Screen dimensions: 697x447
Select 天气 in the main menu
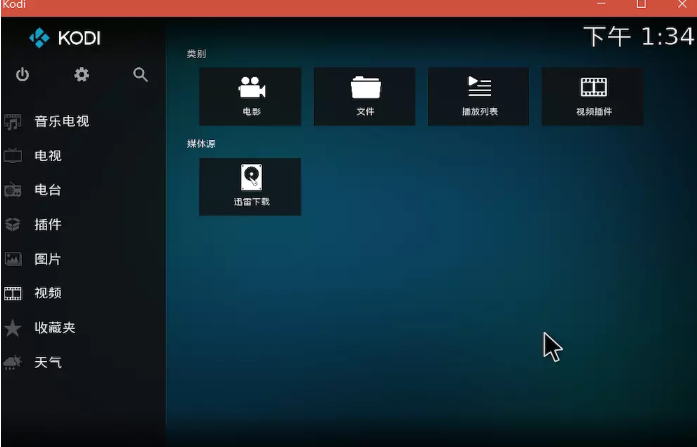[x=84, y=363]
